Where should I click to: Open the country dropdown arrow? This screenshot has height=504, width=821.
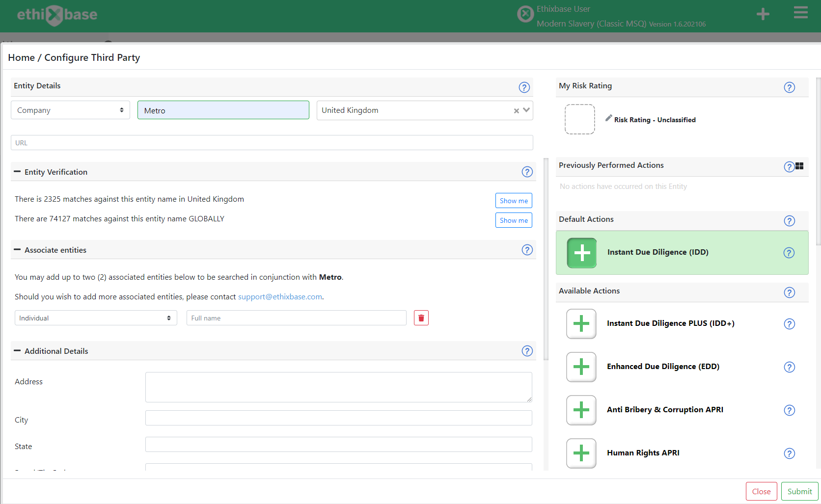click(x=526, y=110)
